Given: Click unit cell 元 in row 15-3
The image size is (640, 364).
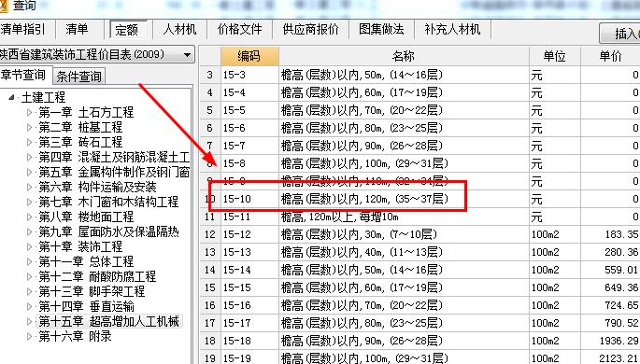Looking at the screenshot, I should pyautogui.click(x=554, y=75).
